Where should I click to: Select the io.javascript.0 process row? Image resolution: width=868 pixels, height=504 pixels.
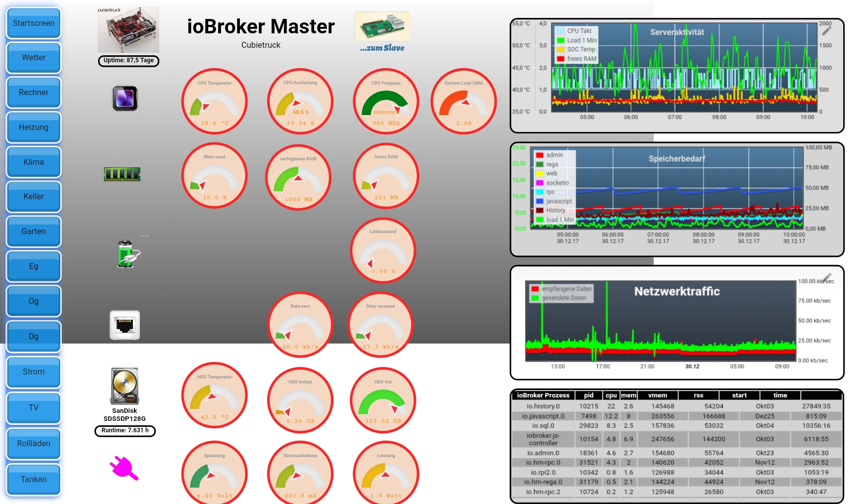677,416
